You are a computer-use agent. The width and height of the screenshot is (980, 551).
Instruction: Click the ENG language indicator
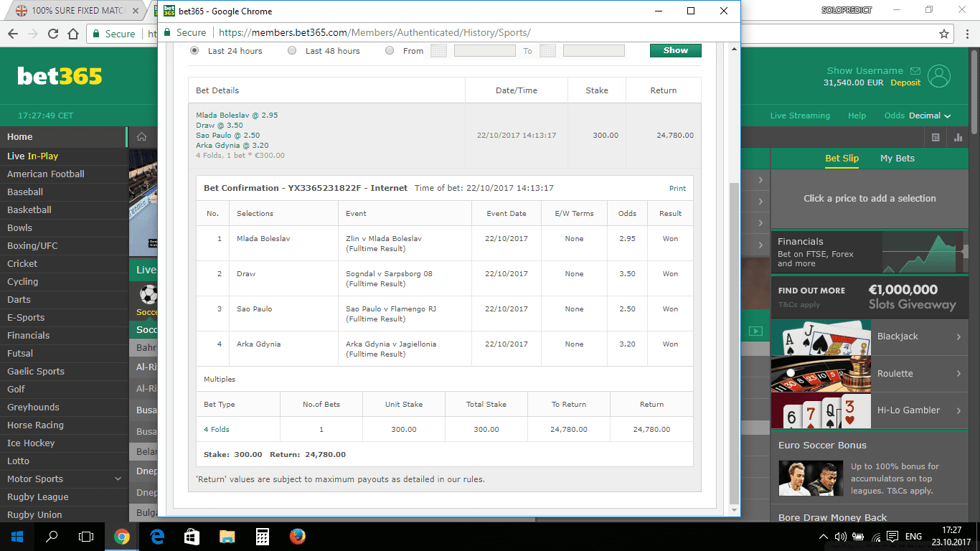pyautogui.click(x=913, y=536)
